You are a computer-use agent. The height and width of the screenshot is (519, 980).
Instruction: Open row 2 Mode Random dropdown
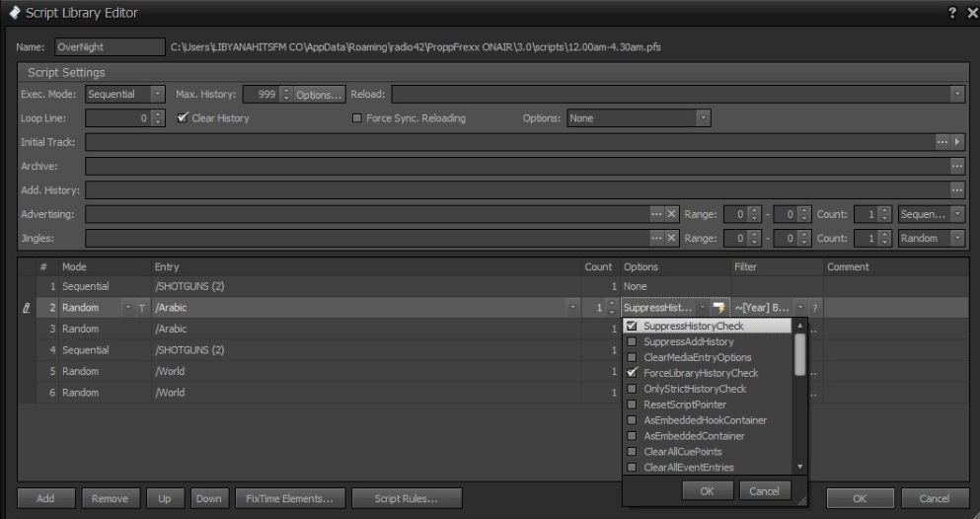point(128,308)
